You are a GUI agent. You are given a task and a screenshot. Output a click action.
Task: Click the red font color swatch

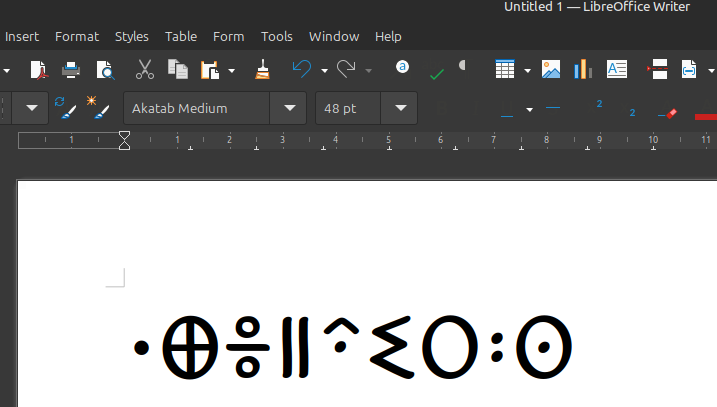(x=706, y=116)
